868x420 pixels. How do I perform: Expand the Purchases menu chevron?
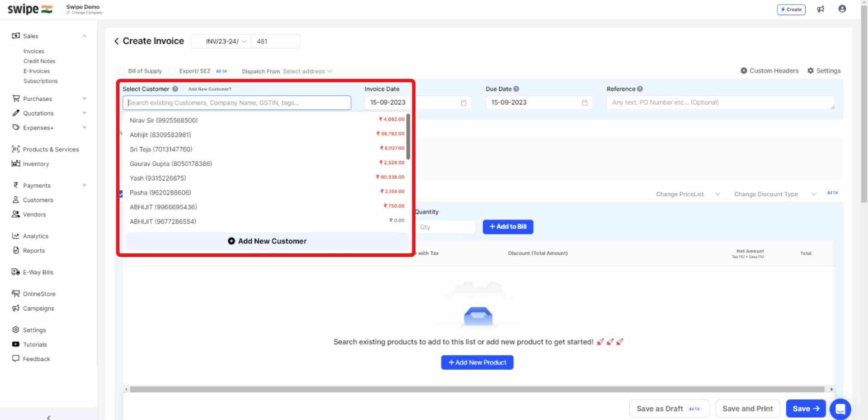click(85, 98)
